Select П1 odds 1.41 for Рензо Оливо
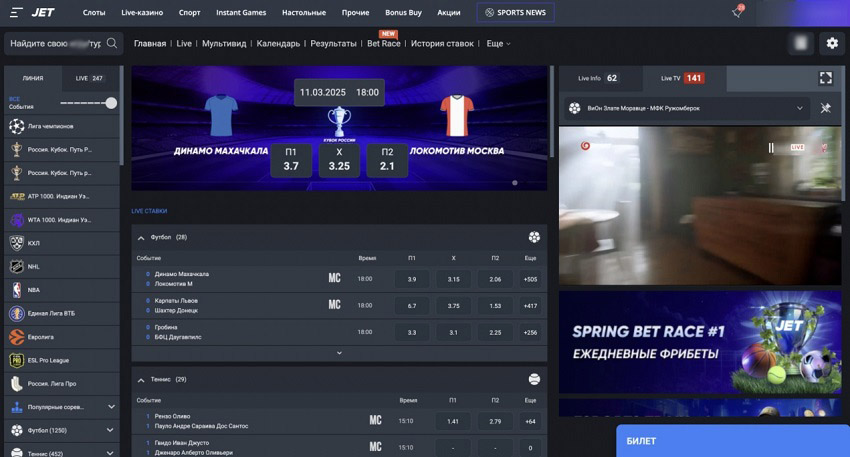The width and height of the screenshot is (850, 457). point(453,421)
